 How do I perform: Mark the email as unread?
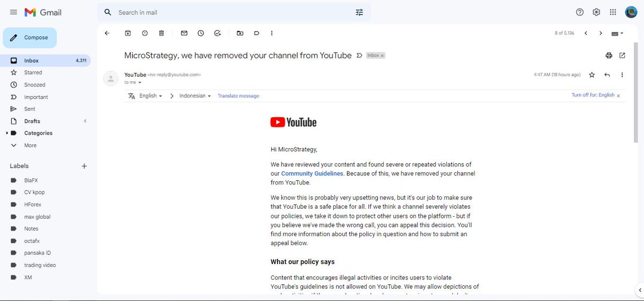184,33
